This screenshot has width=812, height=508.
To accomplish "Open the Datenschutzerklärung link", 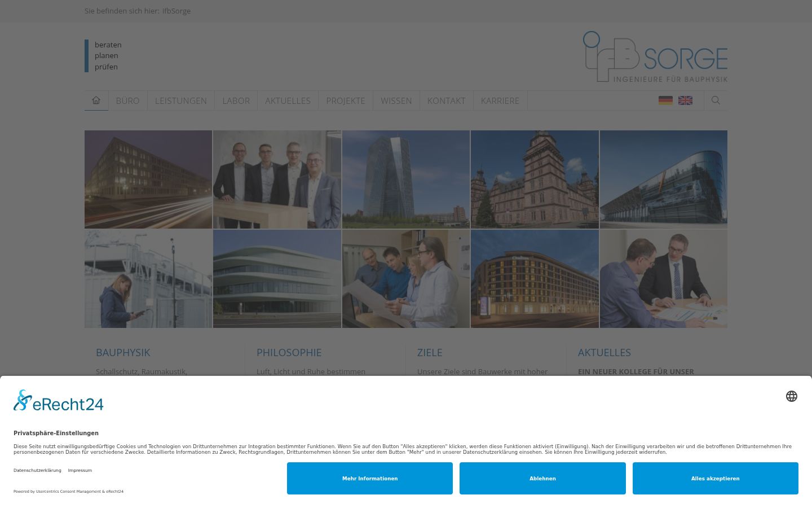I will pos(37,470).
